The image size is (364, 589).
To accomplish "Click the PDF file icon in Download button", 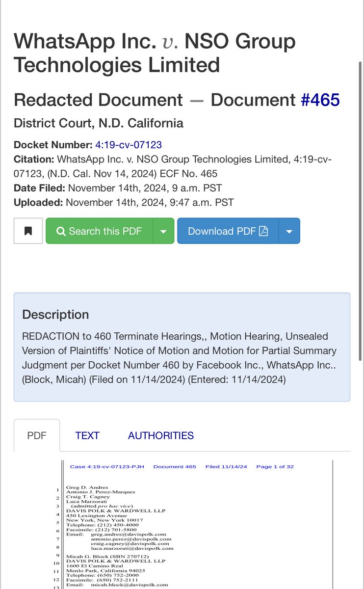I will 263,231.
